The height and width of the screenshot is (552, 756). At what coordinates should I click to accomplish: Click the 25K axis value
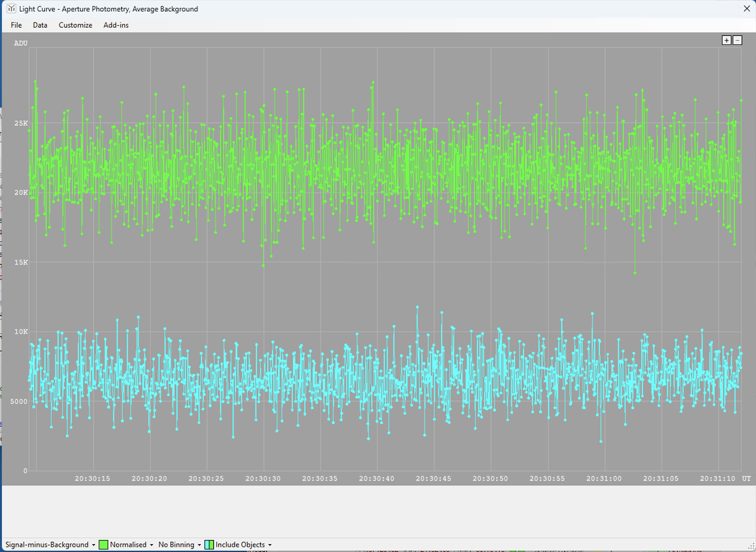coord(21,124)
